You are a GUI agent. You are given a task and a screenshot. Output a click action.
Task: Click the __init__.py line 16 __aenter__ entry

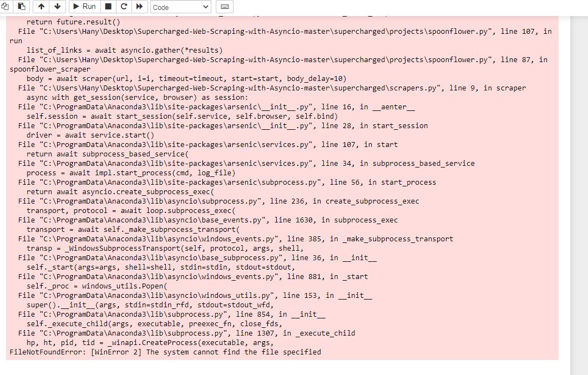click(216, 107)
